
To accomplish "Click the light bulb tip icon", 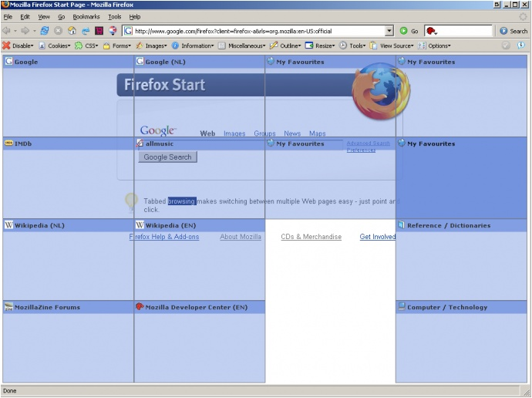I will coord(131,202).
